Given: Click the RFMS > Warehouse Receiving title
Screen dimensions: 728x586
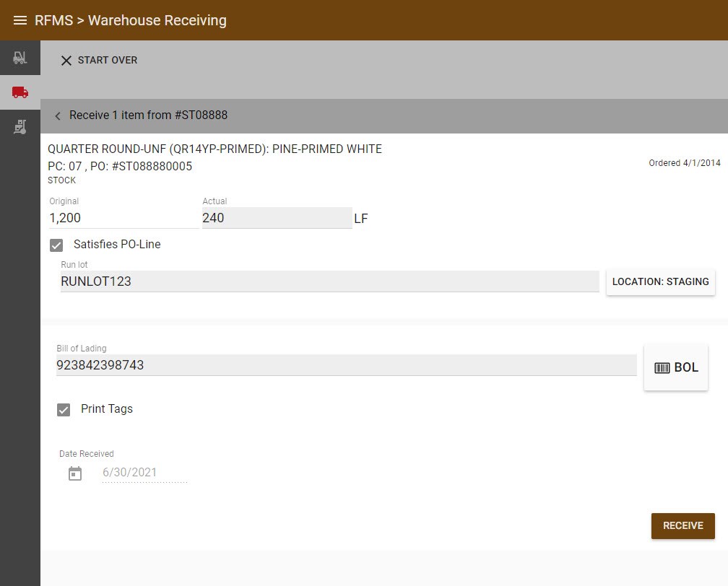Looking at the screenshot, I should (x=131, y=20).
